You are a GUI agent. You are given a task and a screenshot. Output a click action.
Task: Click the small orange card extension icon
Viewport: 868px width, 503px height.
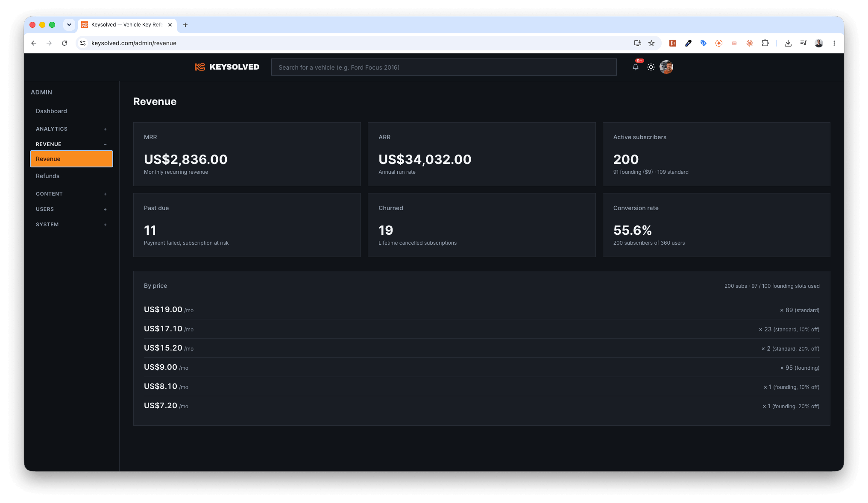(x=734, y=43)
